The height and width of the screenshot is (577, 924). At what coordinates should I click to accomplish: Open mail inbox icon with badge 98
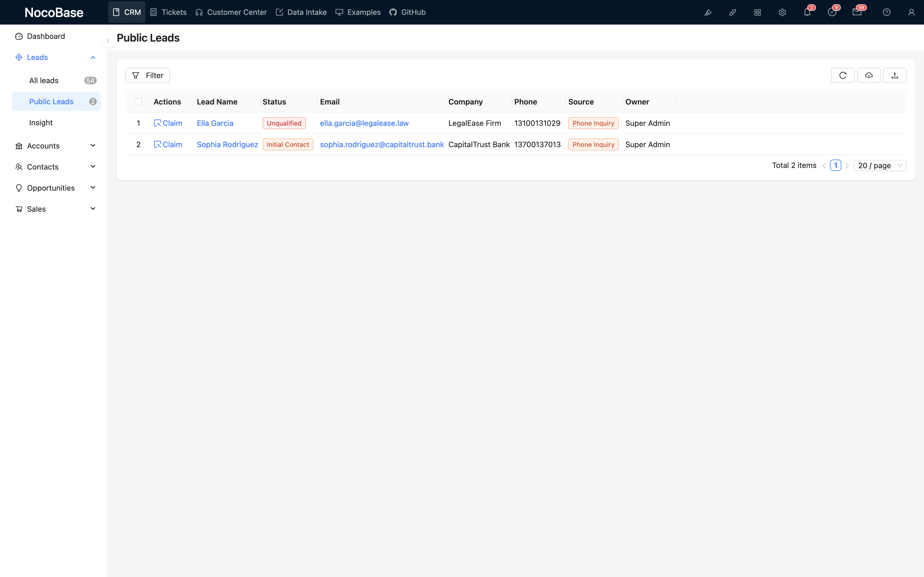pos(857,13)
